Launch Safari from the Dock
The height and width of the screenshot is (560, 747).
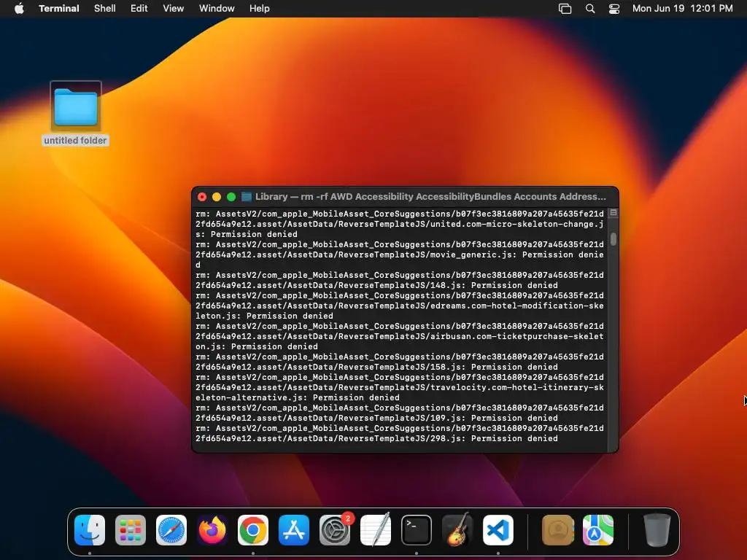pyautogui.click(x=171, y=530)
